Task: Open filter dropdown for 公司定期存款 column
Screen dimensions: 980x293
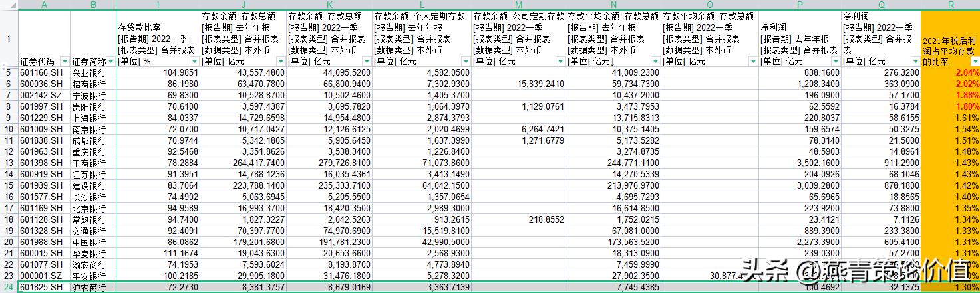Action: (x=559, y=61)
